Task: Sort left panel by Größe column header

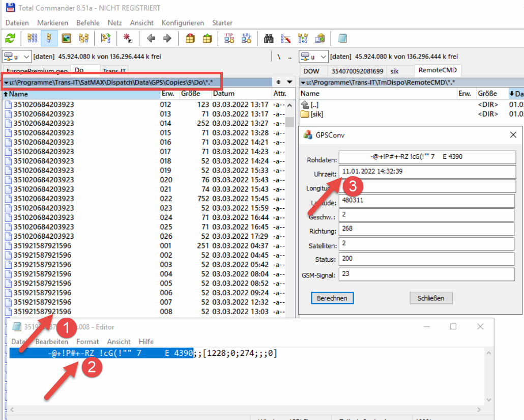Action: [x=195, y=94]
